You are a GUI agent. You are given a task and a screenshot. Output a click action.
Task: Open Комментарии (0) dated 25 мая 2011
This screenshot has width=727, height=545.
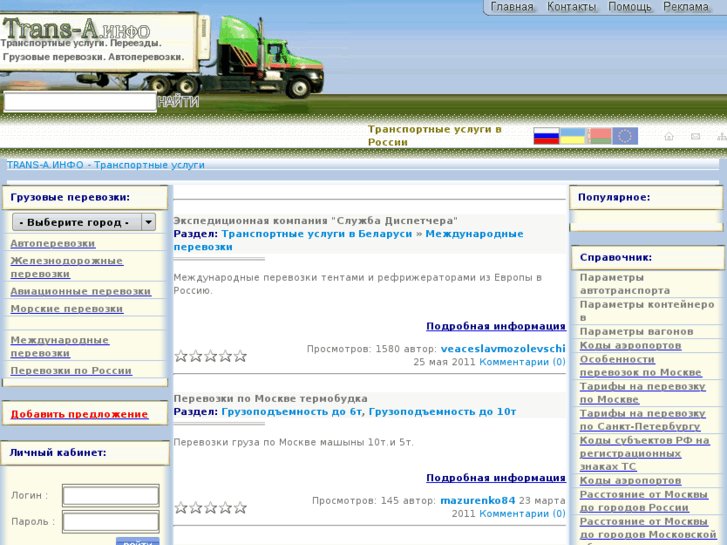[x=523, y=362]
